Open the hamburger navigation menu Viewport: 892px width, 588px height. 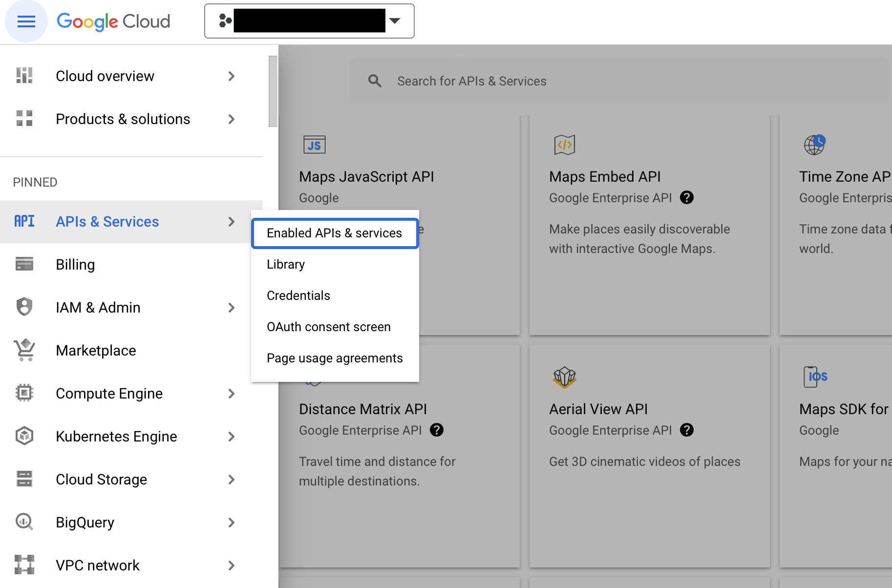[x=26, y=21]
